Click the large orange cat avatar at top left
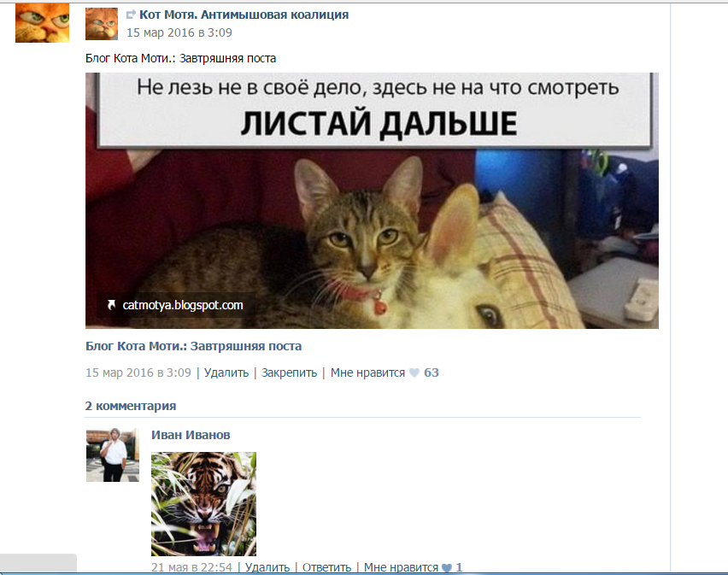Image resolution: width=728 pixels, height=575 pixels. 42,24
